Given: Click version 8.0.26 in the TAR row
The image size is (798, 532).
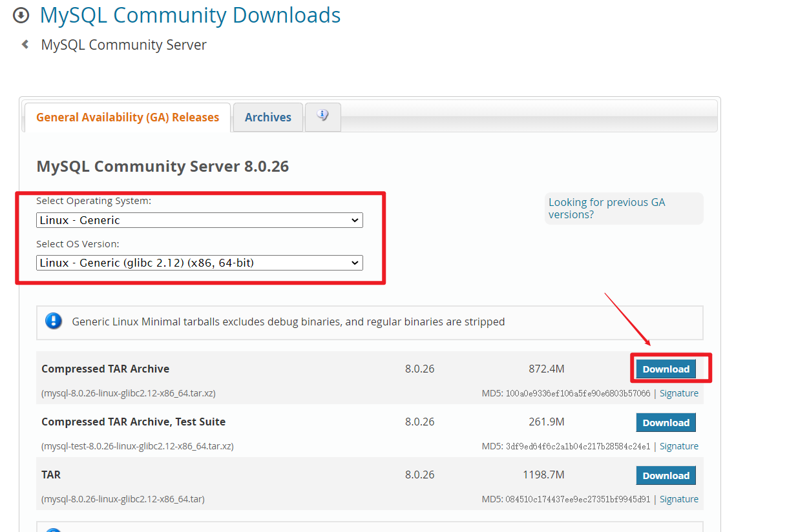Looking at the screenshot, I should coord(420,475).
